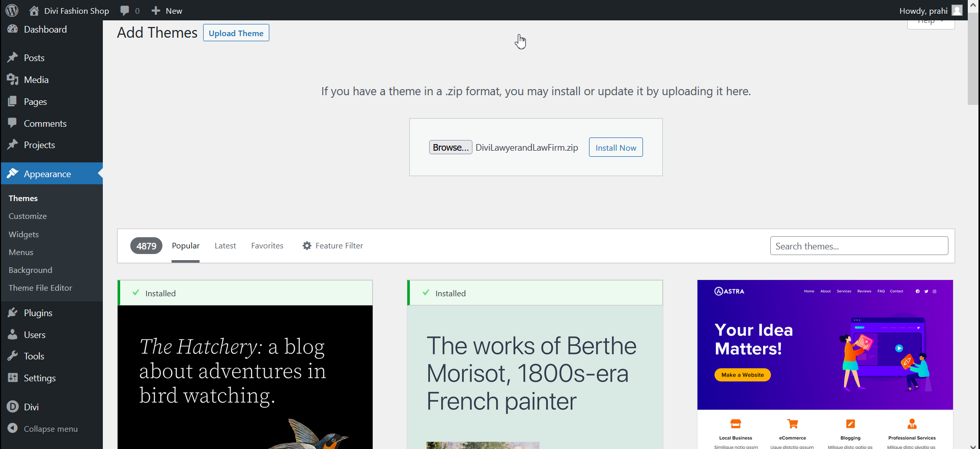Click the Settings sliders icon

coord(13,378)
